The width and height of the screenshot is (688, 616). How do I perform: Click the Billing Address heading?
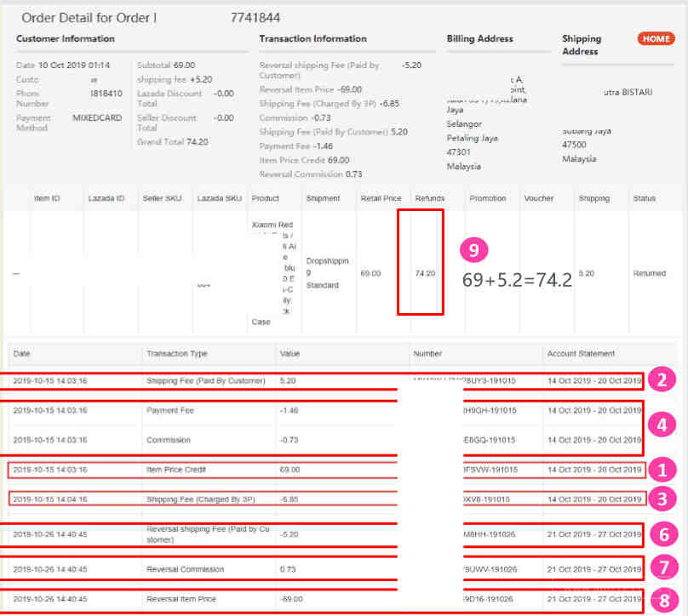(479, 38)
